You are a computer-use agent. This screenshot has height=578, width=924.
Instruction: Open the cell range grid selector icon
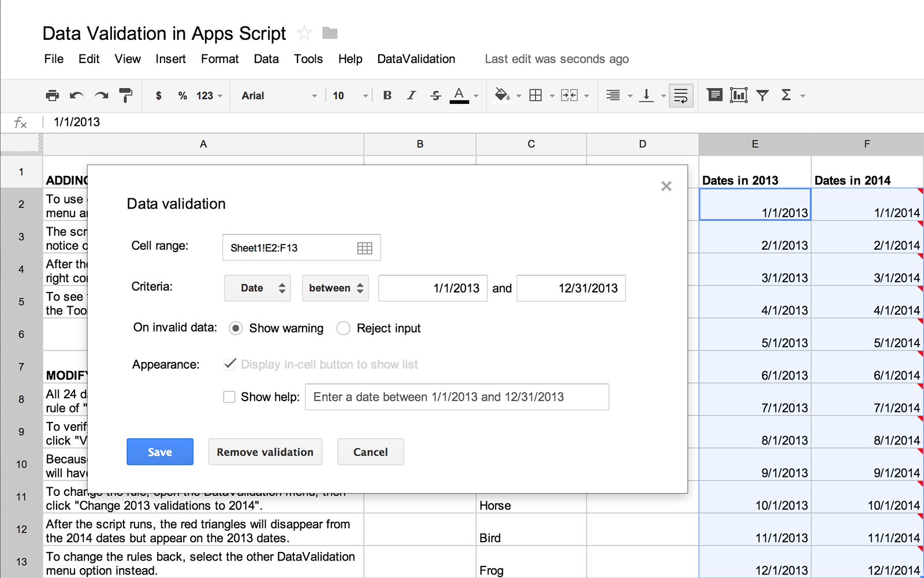pos(364,247)
